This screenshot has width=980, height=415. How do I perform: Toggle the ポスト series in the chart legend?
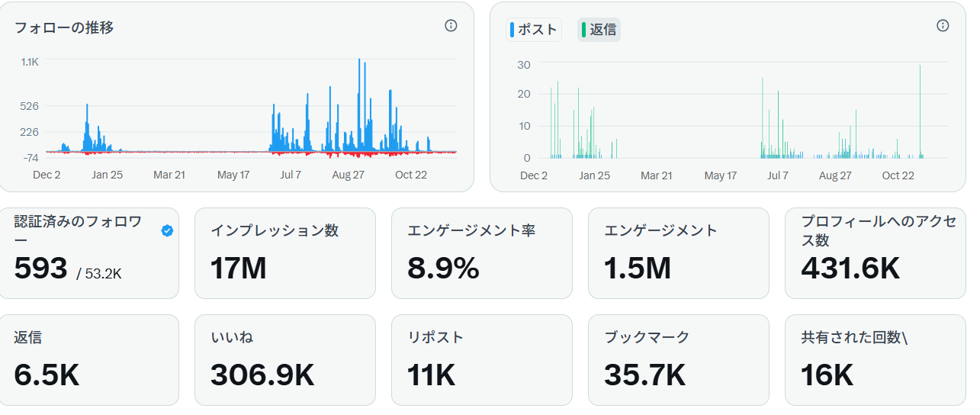(x=534, y=30)
